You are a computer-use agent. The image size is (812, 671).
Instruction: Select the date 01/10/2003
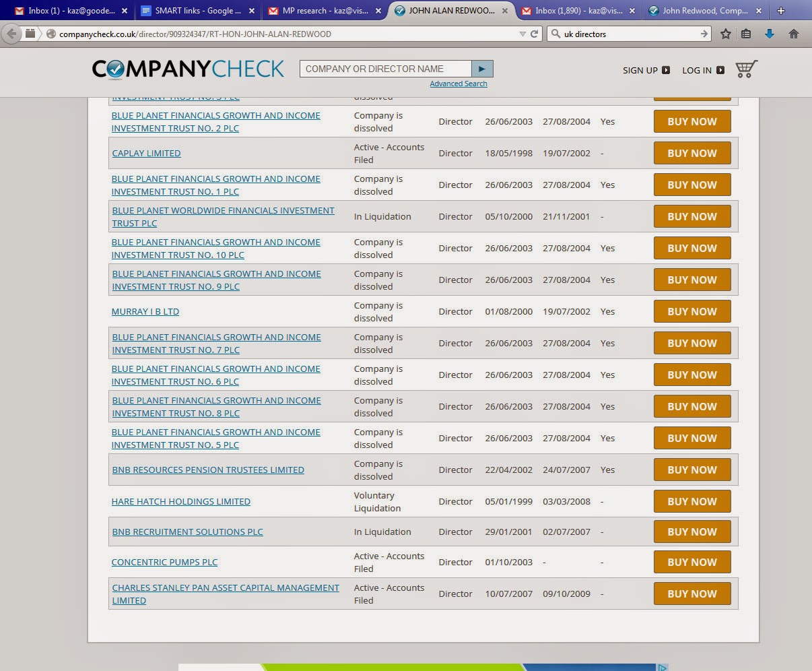[x=508, y=562]
